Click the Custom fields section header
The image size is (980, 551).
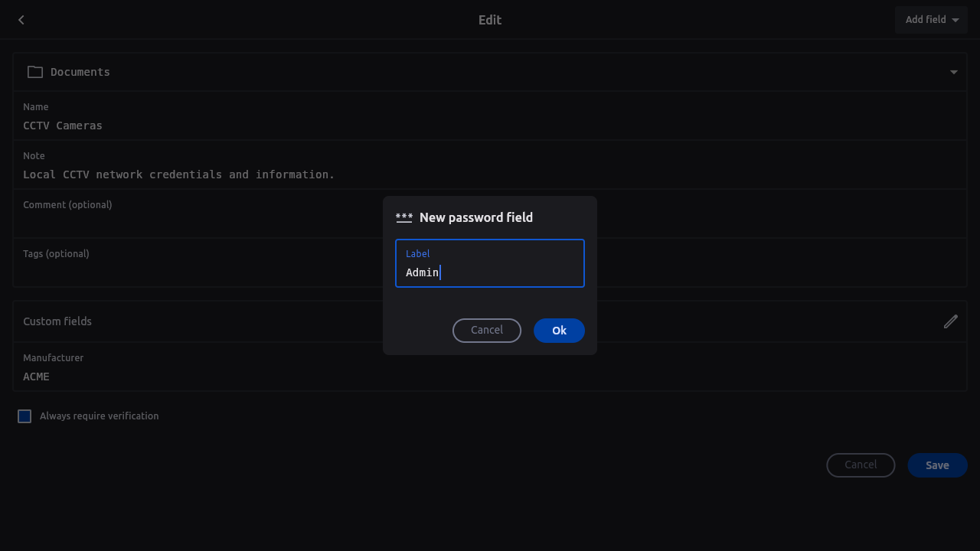[x=490, y=321]
